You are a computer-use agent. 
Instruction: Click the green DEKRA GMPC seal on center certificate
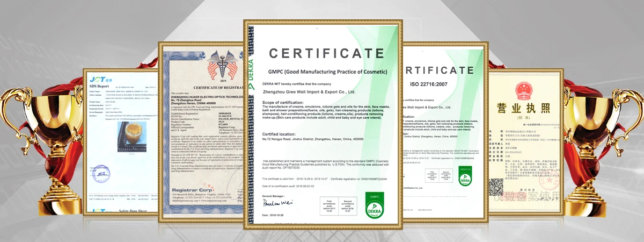374,205
